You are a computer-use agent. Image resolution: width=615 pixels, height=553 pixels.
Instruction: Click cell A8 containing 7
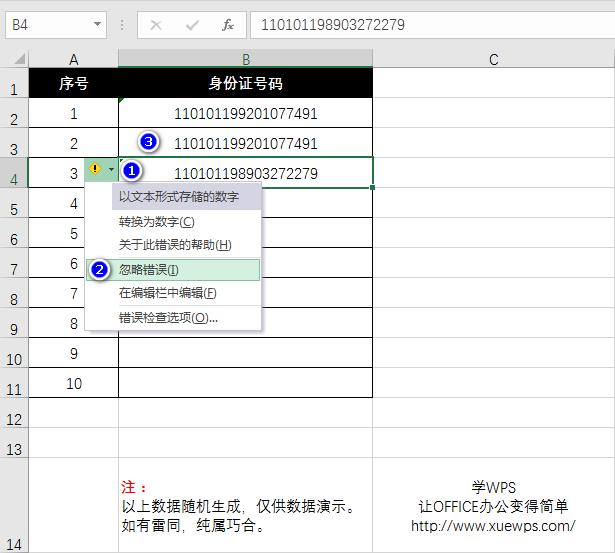(x=73, y=293)
